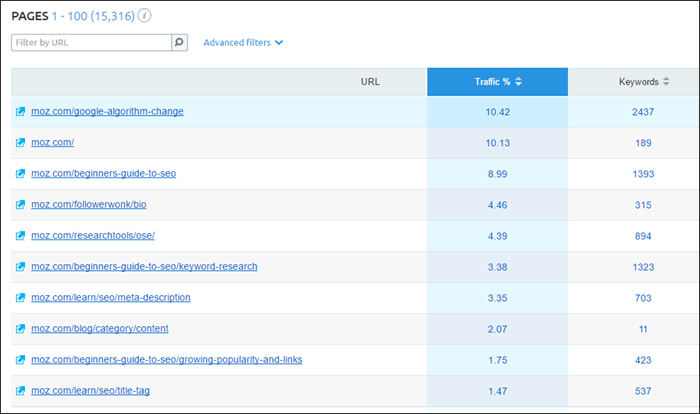Open external link icon for moz.com/ row

tap(20, 142)
